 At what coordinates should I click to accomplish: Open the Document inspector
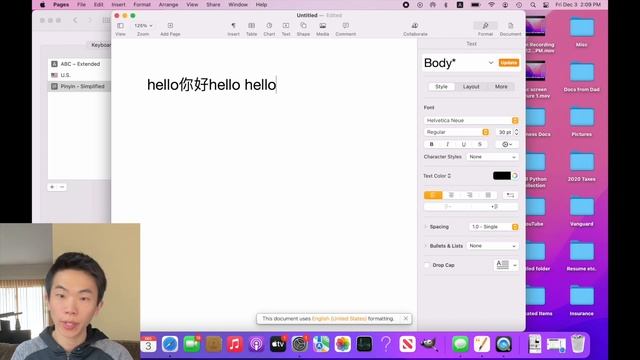pos(511,26)
